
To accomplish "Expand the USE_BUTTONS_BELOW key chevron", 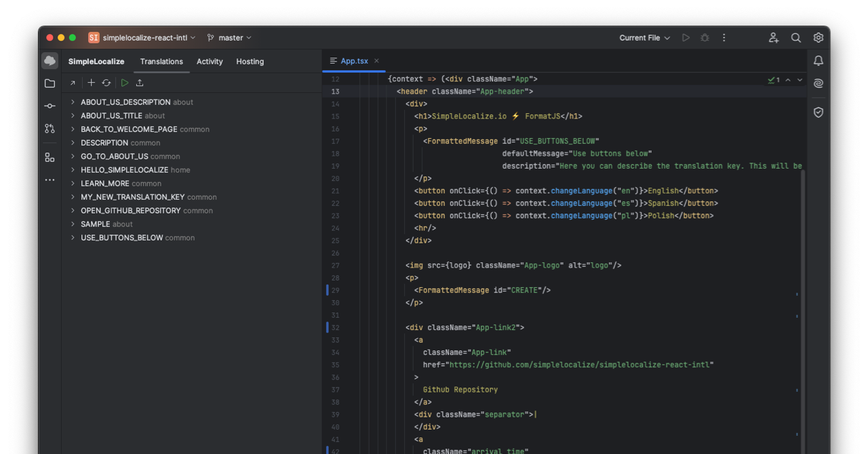I will tap(73, 238).
